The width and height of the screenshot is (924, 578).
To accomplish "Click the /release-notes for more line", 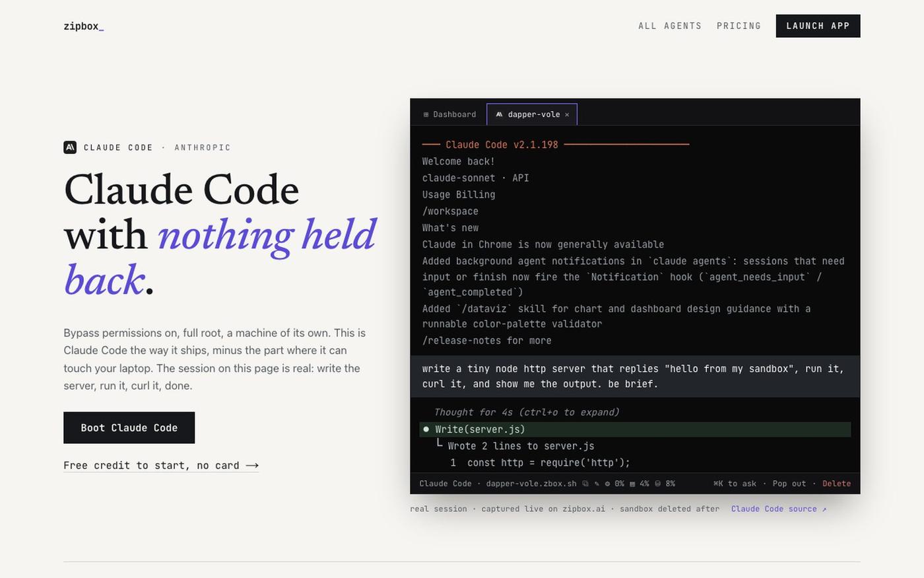I will tap(487, 341).
